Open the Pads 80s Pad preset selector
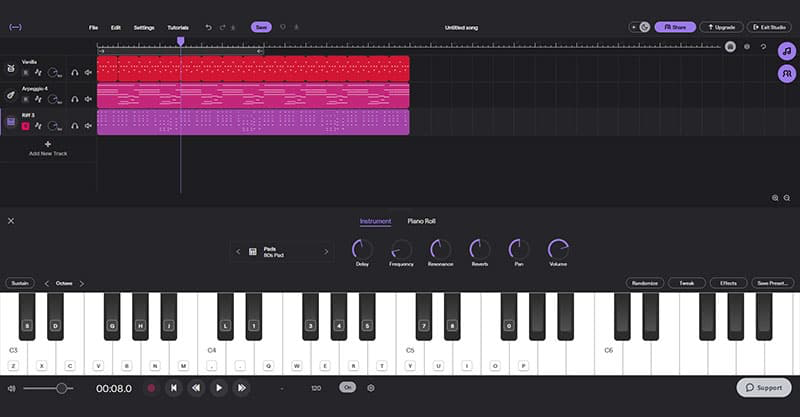This screenshot has height=417, width=800. pyautogui.click(x=282, y=252)
